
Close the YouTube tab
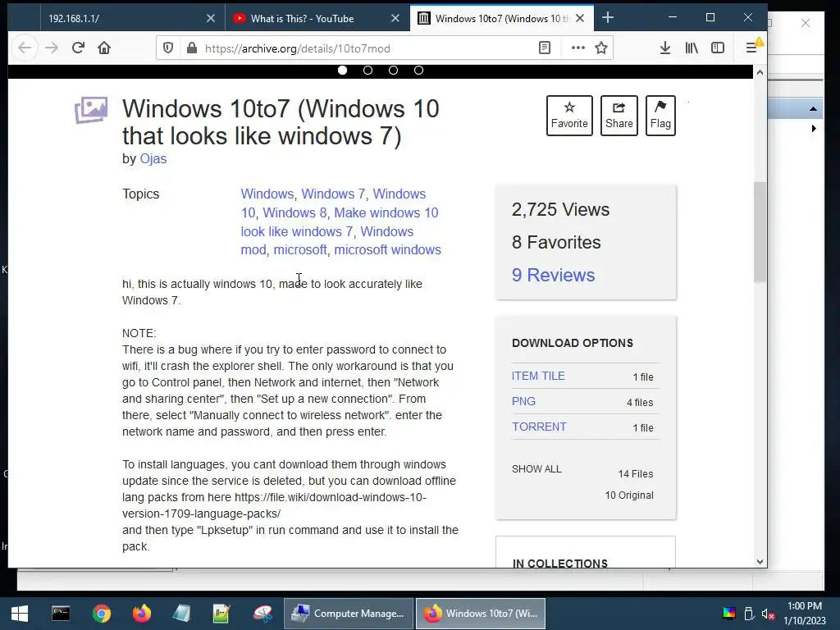pos(395,18)
